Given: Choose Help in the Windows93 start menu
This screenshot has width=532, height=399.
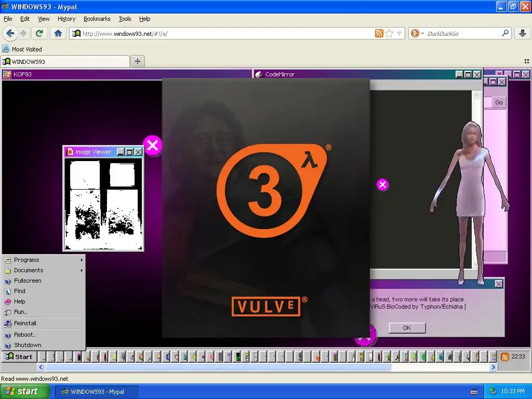Looking at the screenshot, I should pyautogui.click(x=44, y=301).
